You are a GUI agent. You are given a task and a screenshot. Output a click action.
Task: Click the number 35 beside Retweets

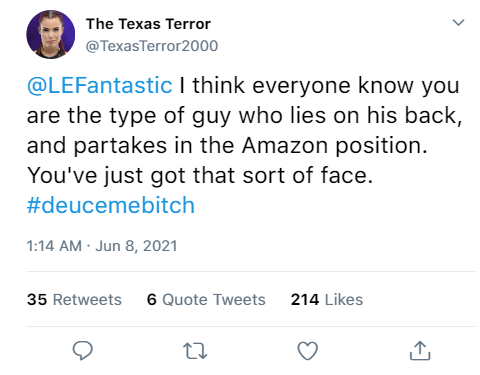pos(37,299)
